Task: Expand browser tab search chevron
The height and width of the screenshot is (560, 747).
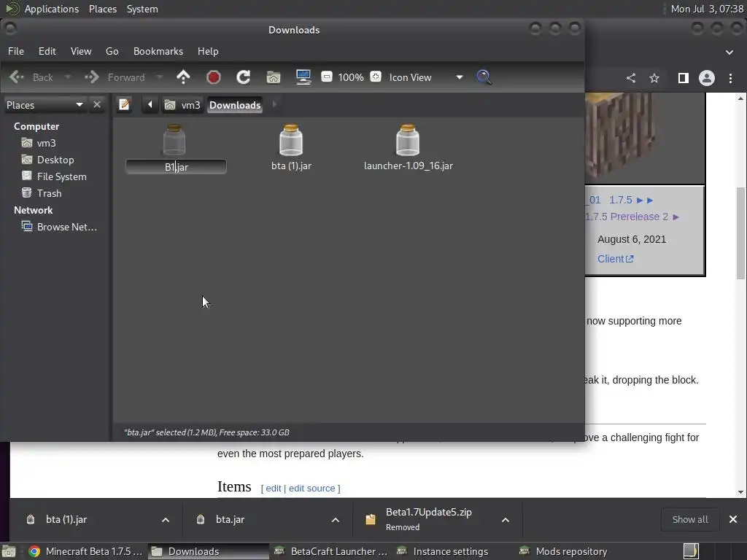Action: point(729,52)
